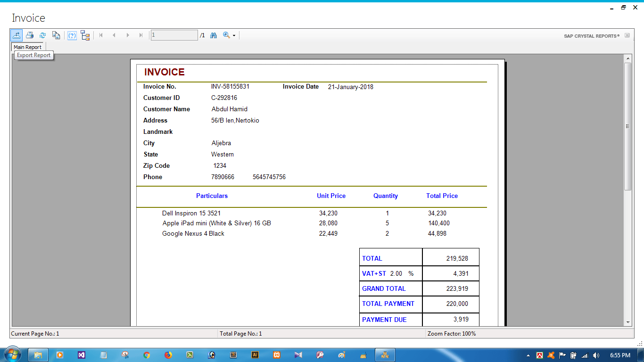Open Find Text with the binoculars icon
Image resolution: width=644 pixels, height=362 pixels.
tap(214, 35)
